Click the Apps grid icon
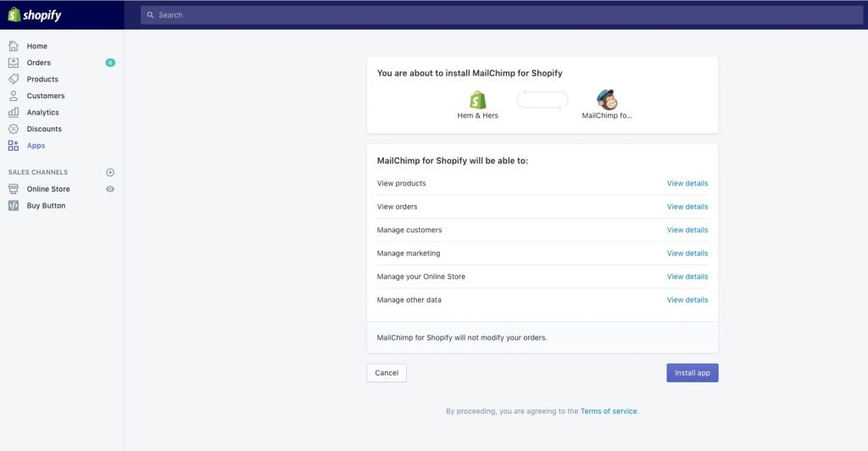This screenshot has height=451, width=868. 14,146
